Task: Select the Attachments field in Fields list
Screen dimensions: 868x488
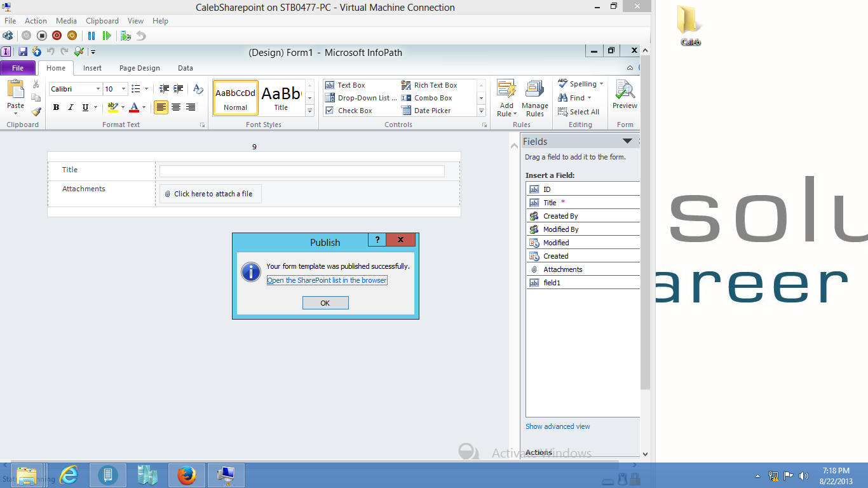Action: [x=583, y=269]
